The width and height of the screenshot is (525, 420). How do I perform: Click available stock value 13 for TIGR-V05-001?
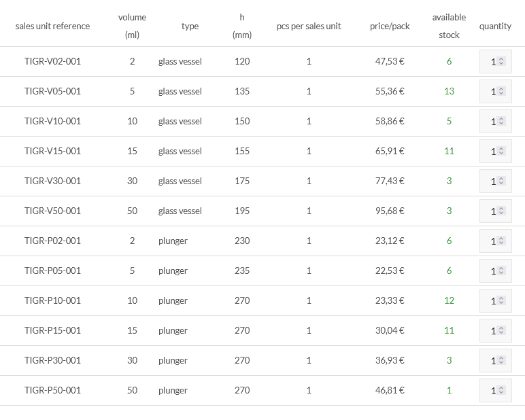pos(449,92)
